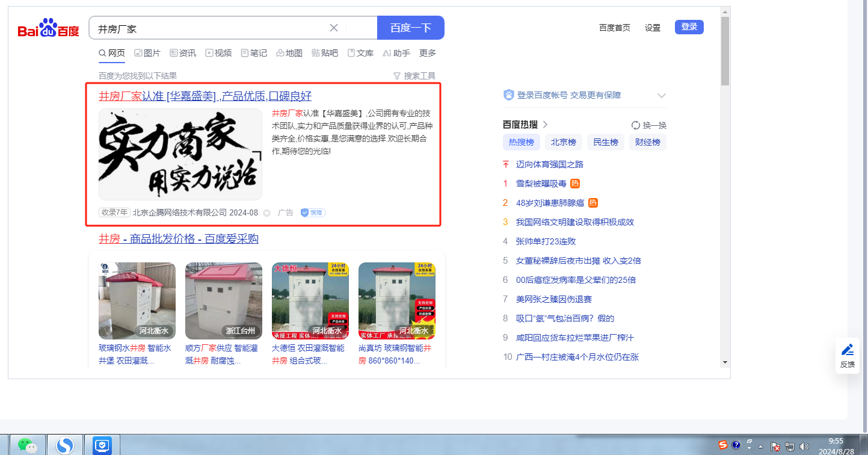Click the Baidu account paw shield icon
The height and width of the screenshot is (455, 868).
pyautogui.click(x=508, y=95)
